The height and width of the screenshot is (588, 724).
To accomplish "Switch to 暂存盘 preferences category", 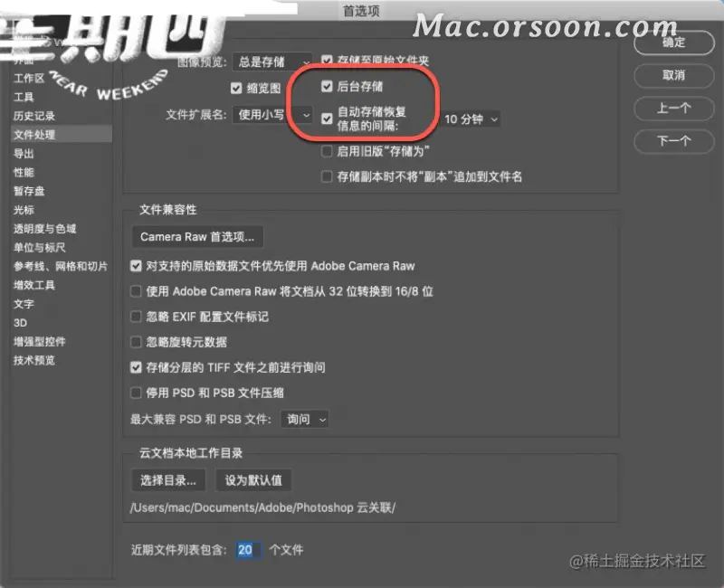I will tap(29, 191).
